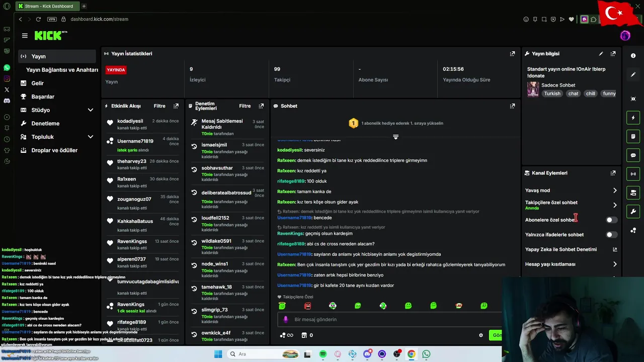
Task: Open Takipçilere özel sohbet options arrow
Action: click(x=614, y=205)
